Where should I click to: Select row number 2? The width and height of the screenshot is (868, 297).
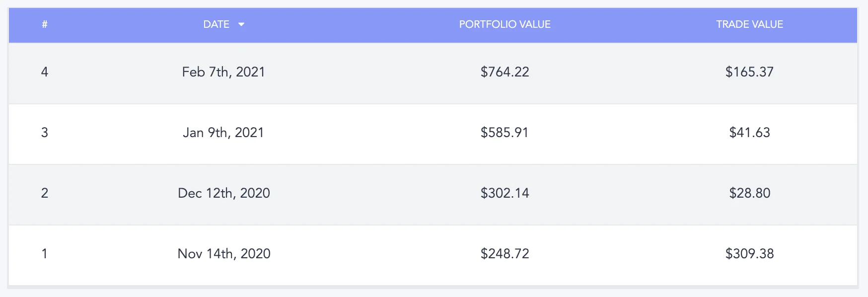45,193
